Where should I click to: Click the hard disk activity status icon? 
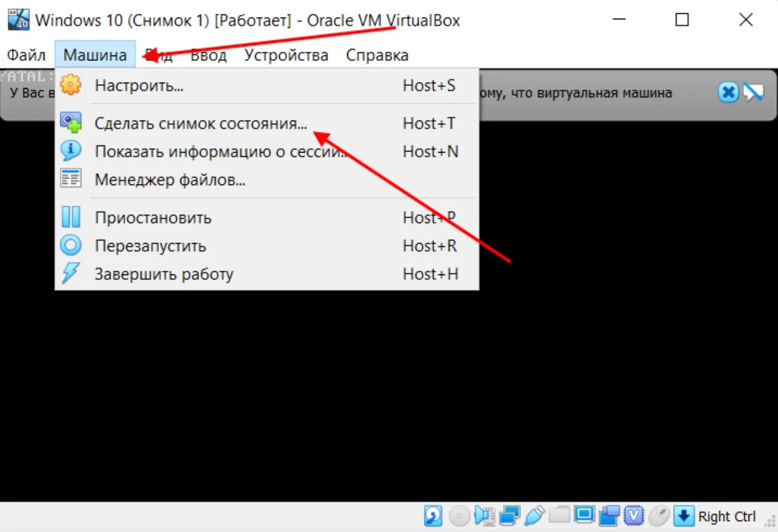point(434,516)
